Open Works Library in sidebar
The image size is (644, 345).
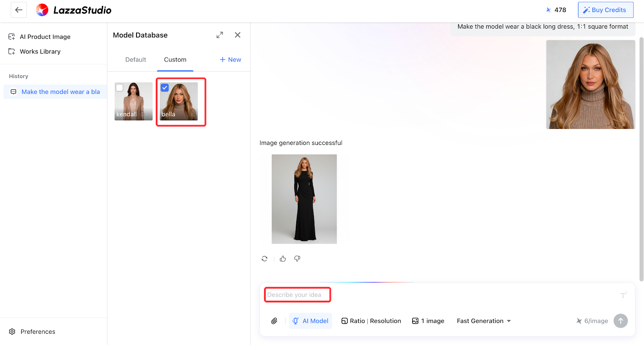pos(40,52)
